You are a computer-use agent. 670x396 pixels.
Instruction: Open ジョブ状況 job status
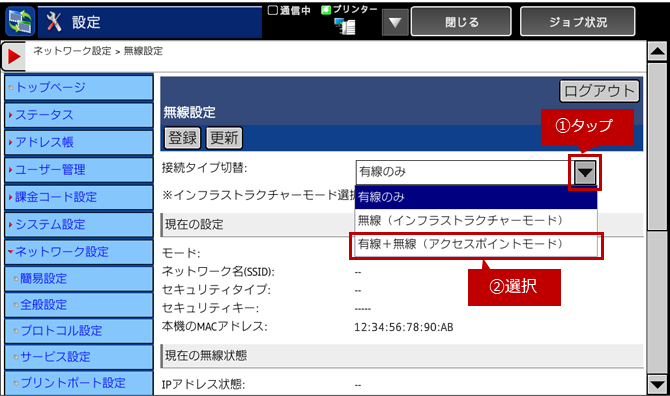click(x=577, y=22)
